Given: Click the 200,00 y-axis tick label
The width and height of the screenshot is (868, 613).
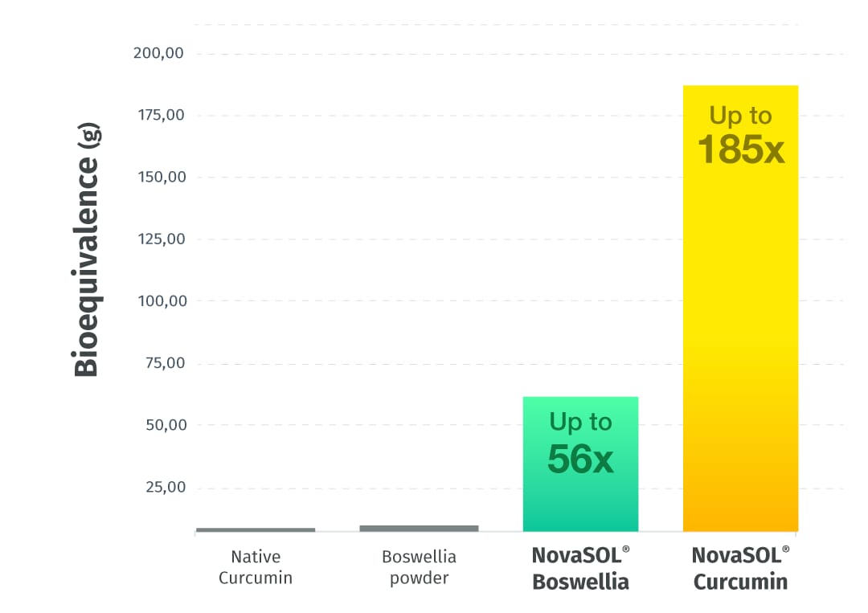Looking at the screenshot, I should [158, 54].
